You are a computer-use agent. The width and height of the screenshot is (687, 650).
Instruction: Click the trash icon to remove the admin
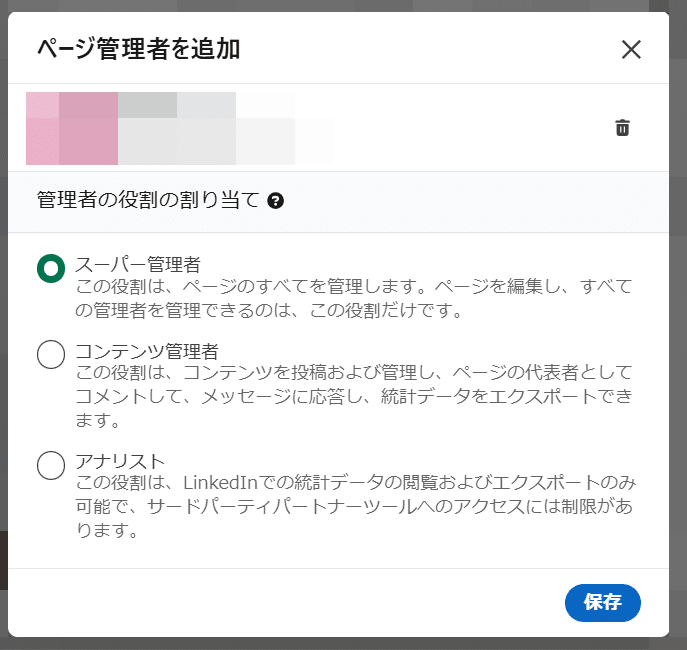(x=622, y=127)
